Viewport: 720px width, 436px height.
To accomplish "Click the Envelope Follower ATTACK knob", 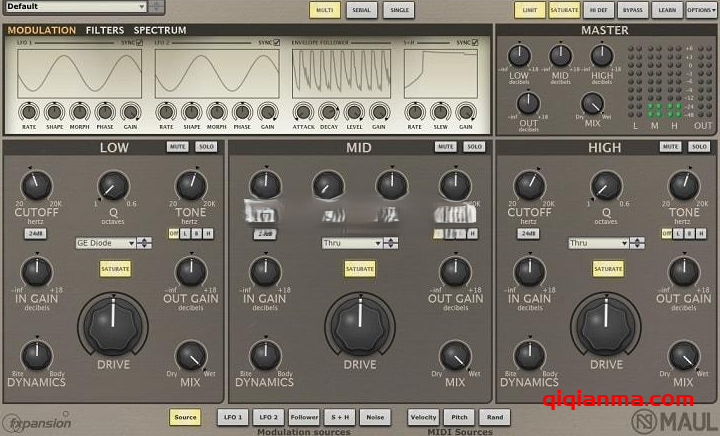I will (304, 112).
